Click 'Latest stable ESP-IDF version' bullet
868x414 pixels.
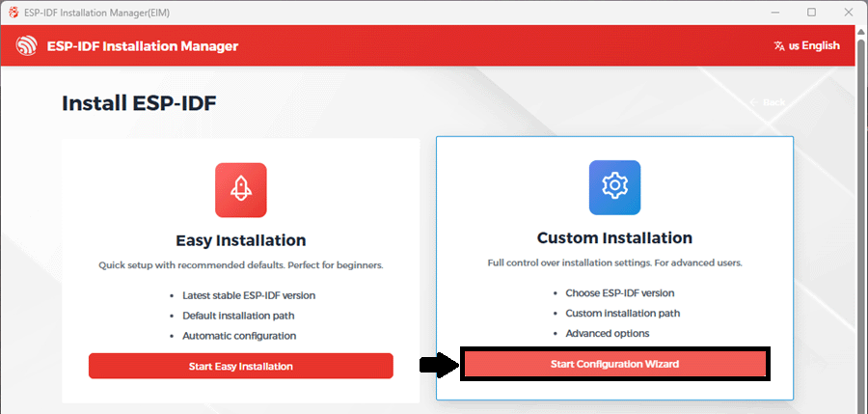[249, 295]
